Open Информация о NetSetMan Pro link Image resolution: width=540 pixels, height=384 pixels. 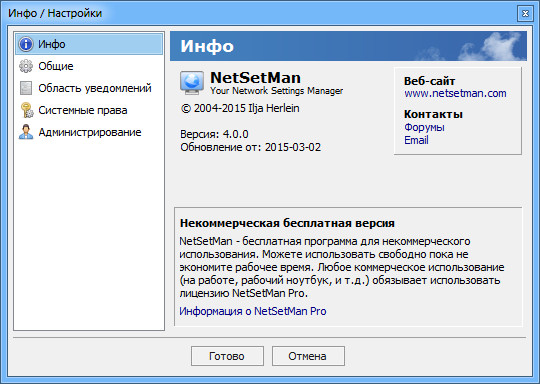point(253,311)
